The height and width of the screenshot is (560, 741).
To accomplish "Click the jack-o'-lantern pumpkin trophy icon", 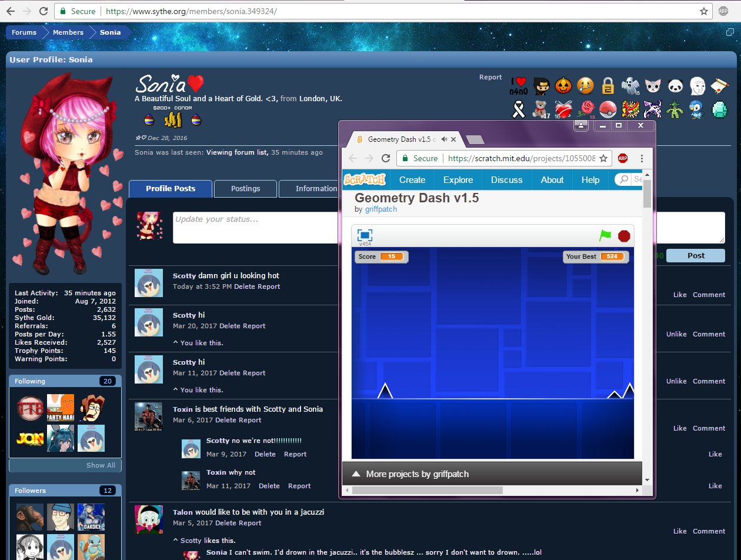I will tap(563, 86).
